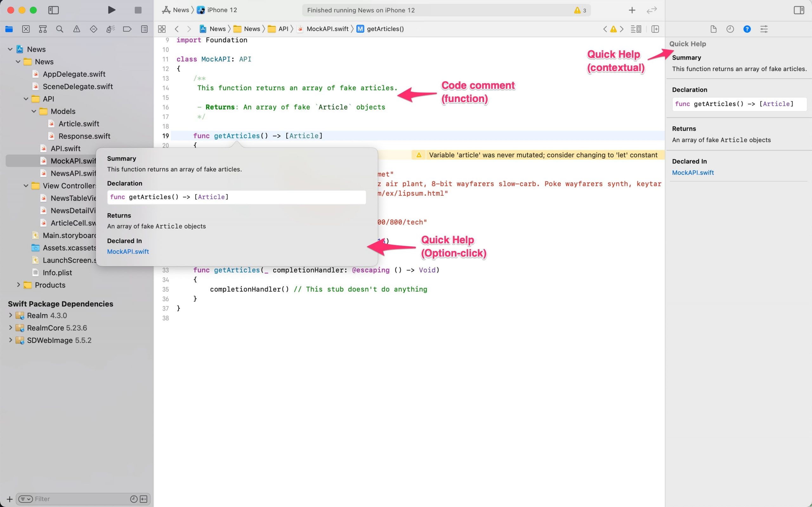Image resolution: width=812 pixels, height=507 pixels.
Task: Collapse the News group folder
Action: 18,62
